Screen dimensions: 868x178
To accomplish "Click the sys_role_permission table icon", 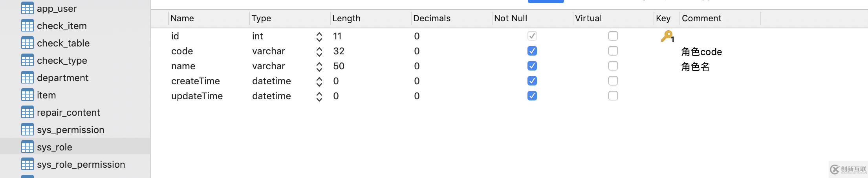I will [x=27, y=164].
